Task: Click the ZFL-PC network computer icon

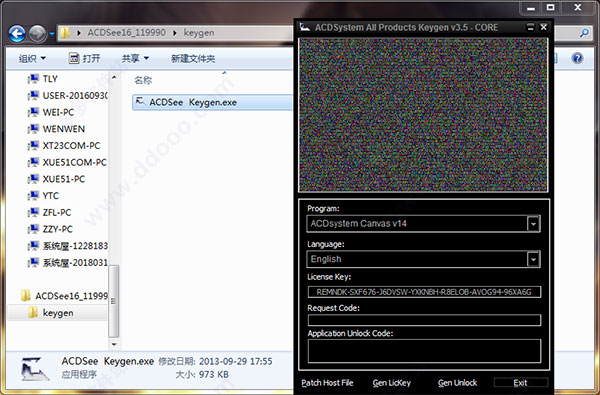Action: coord(33,212)
